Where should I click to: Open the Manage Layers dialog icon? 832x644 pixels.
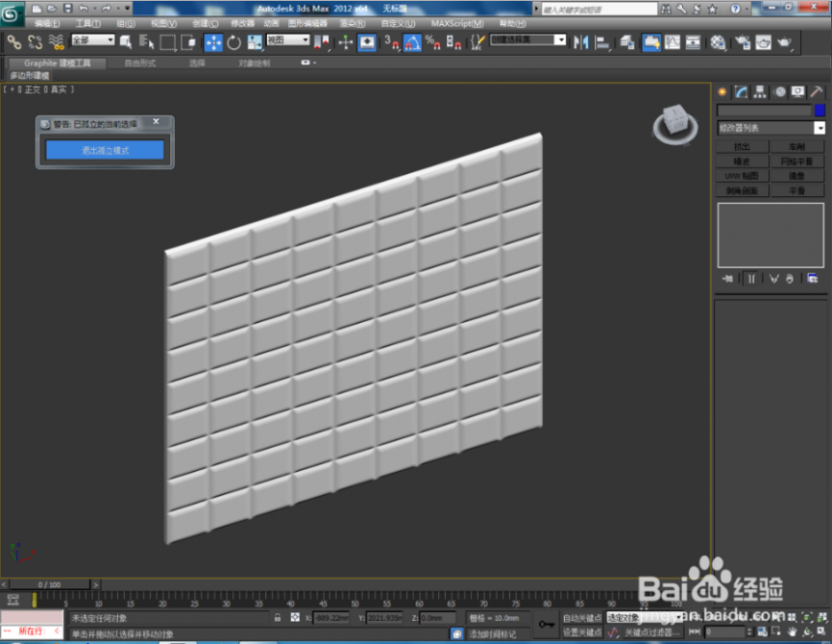pyautogui.click(x=627, y=42)
